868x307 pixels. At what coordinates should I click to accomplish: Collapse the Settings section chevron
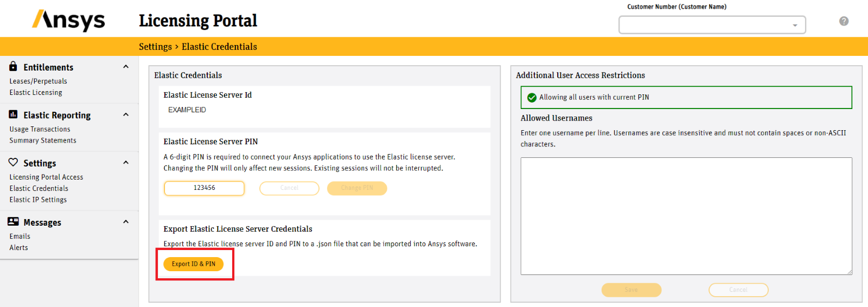point(126,162)
